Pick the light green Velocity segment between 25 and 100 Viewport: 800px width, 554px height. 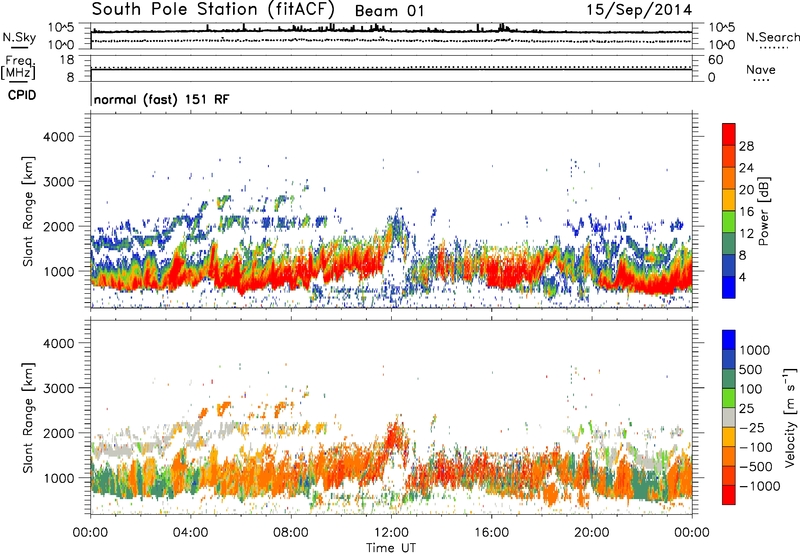pos(729,398)
